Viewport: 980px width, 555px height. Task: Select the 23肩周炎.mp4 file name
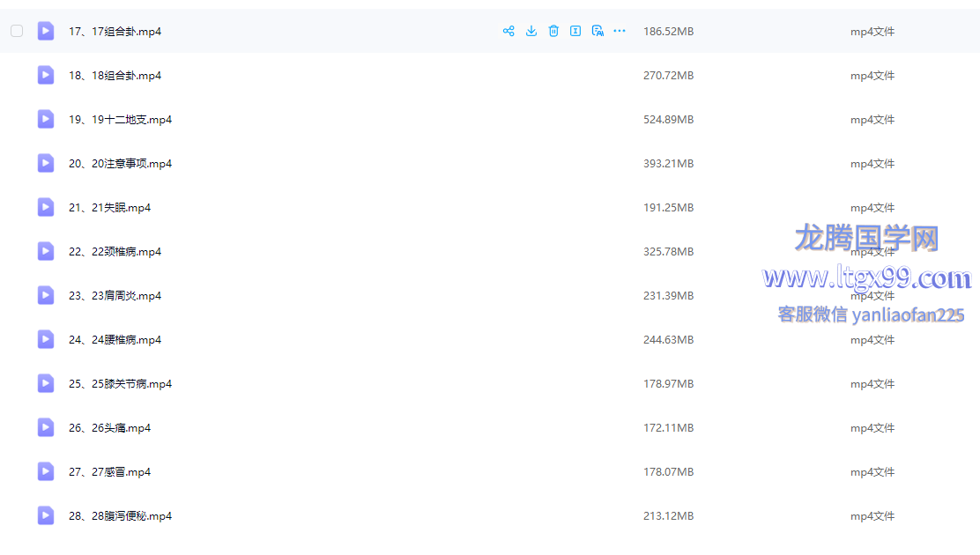pyautogui.click(x=115, y=296)
